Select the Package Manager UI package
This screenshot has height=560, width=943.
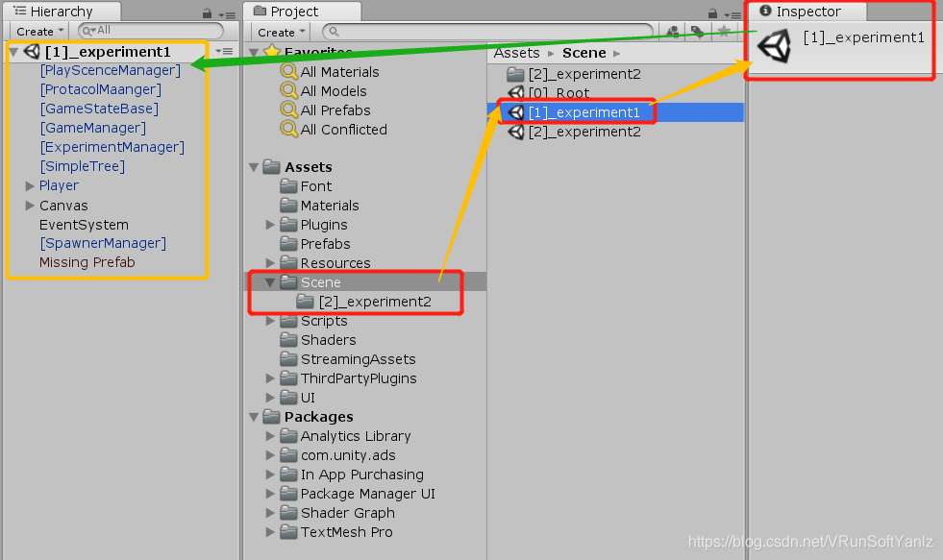(x=367, y=494)
